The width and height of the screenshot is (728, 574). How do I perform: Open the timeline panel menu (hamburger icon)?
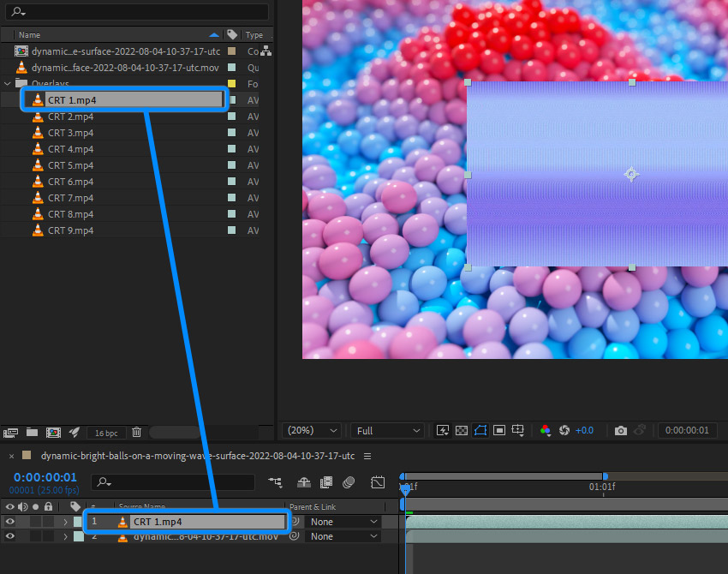[367, 456]
